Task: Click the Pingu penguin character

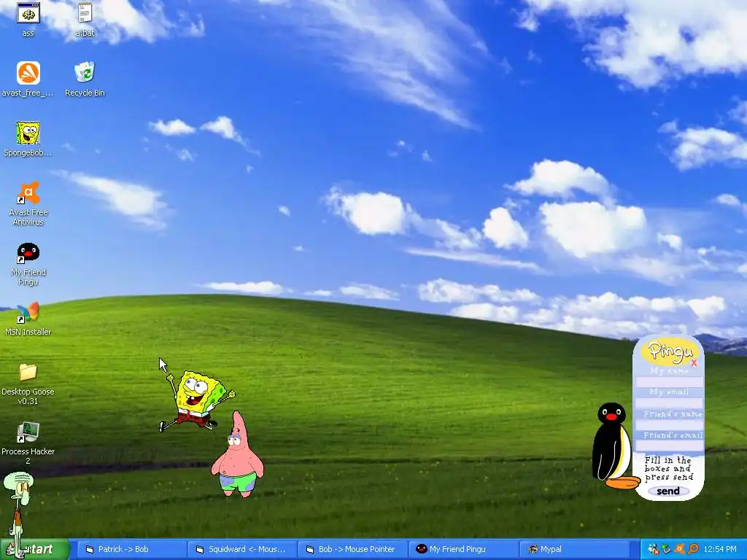Action: click(613, 446)
